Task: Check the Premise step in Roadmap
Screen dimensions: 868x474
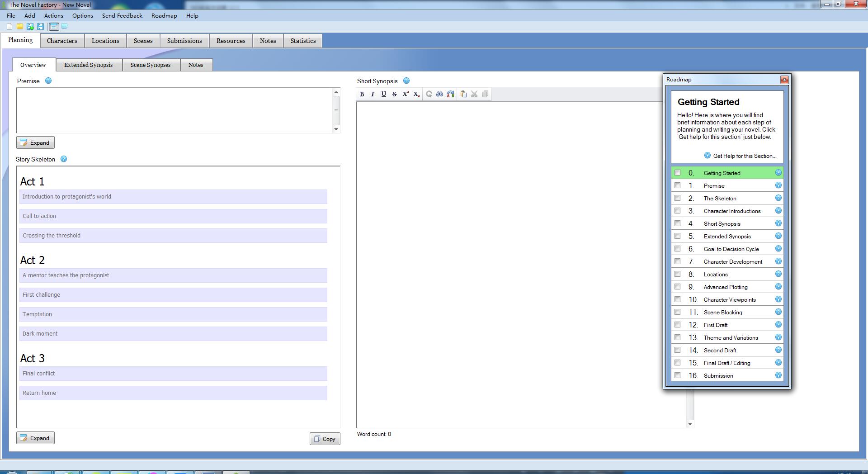Action: pyautogui.click(x=677, y=185)
